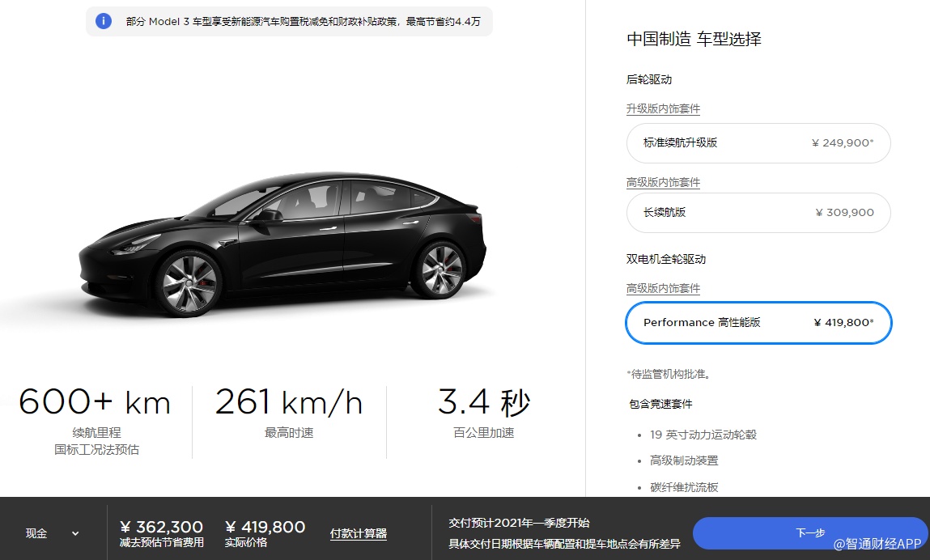Expand the 现金 payment dropdown chevron
Image resolution: width=930 pixels, height=560 pixels.
pos(75,533)
